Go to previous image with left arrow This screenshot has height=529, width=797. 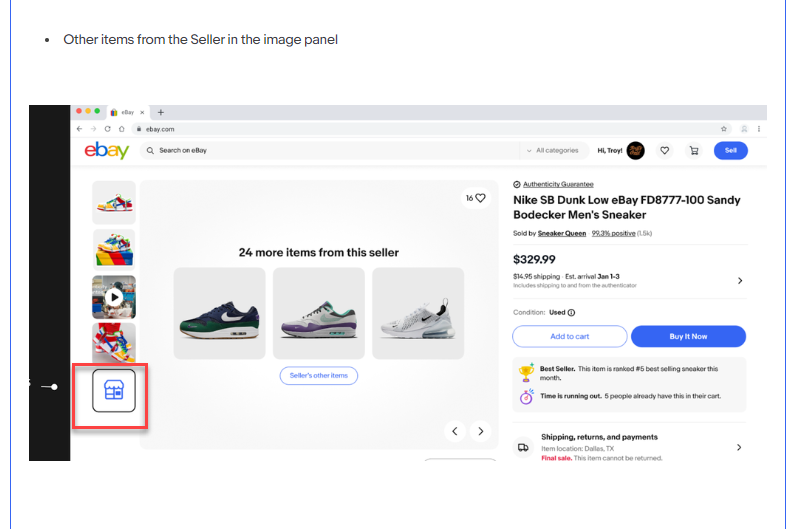click(x=455, y=431)
